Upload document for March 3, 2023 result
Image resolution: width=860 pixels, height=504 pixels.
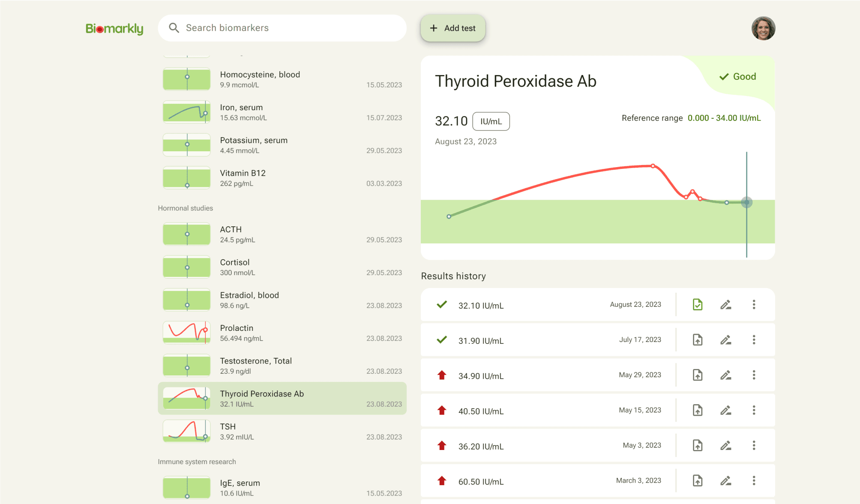click(x=698, y=480)
